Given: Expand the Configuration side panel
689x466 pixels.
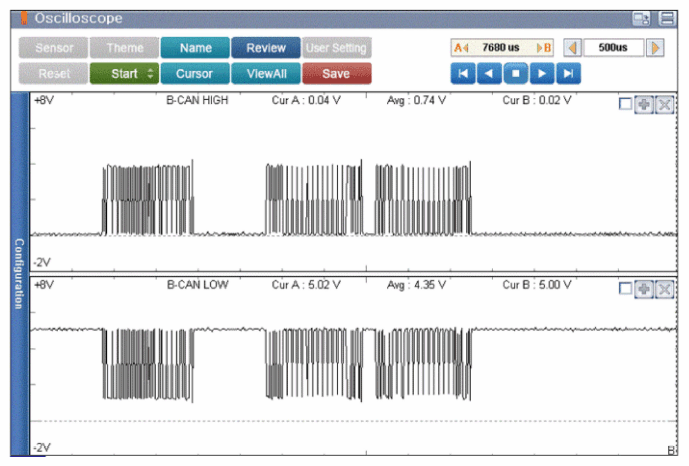Looking at the screenshot, I should [17, 273].
